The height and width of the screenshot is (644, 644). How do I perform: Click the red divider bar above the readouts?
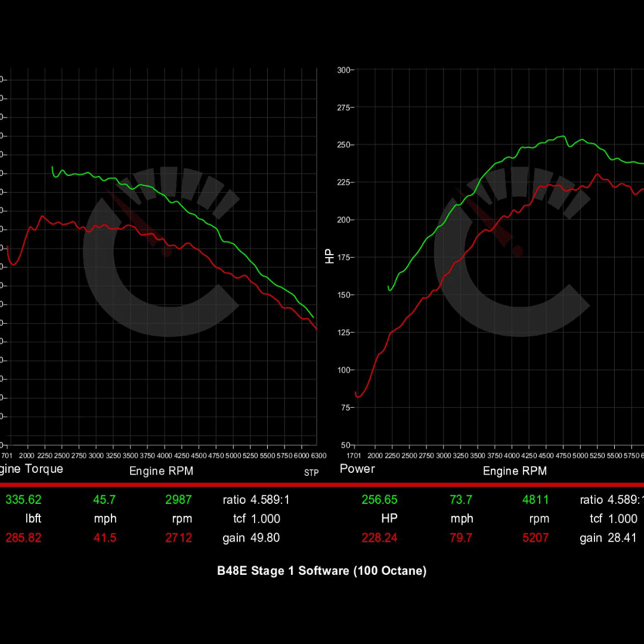(x=322, y=485)
